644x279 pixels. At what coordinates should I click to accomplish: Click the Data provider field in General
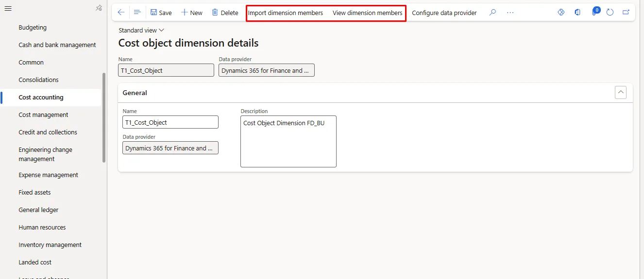[170, 148]
